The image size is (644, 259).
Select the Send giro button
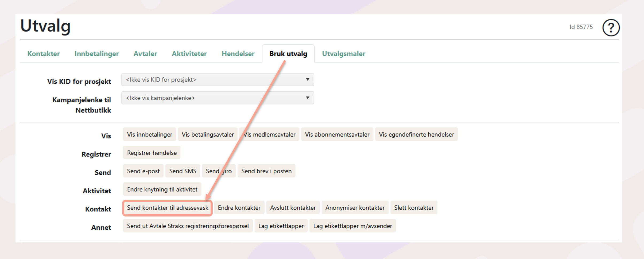click(x=219, y=171)
